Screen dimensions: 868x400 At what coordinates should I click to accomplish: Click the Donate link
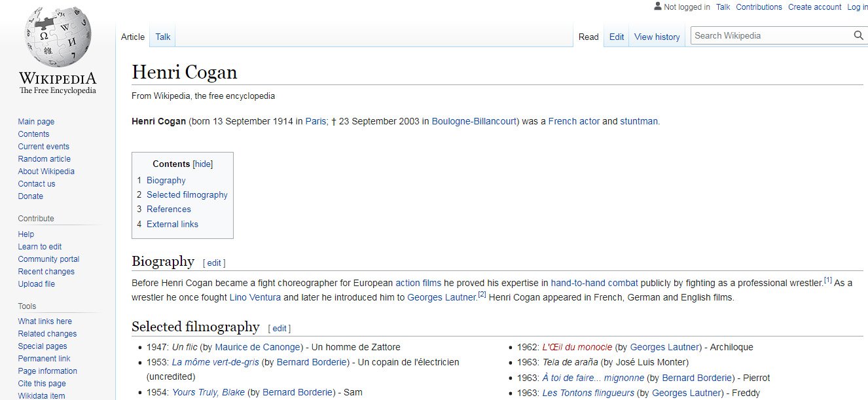click(30, 196)
